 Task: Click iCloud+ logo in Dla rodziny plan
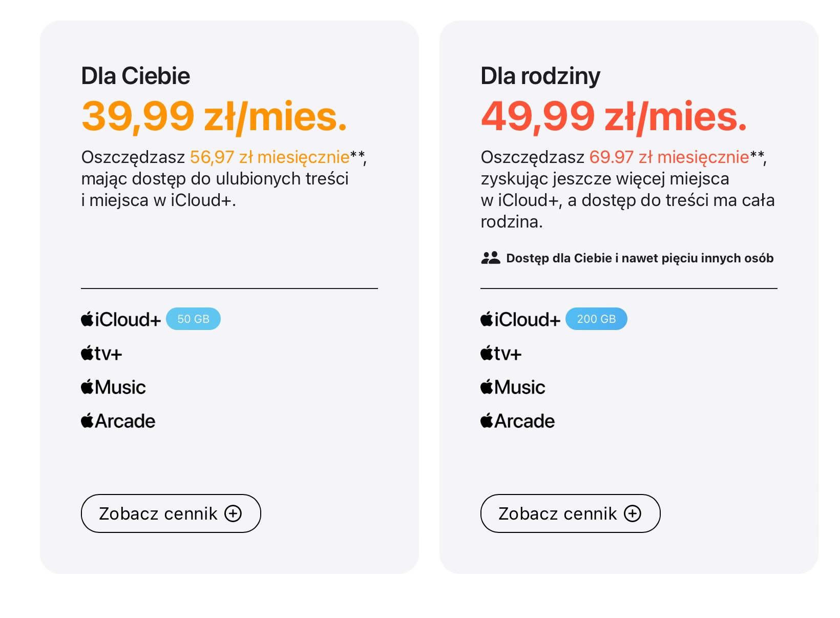tap(520, 319)
